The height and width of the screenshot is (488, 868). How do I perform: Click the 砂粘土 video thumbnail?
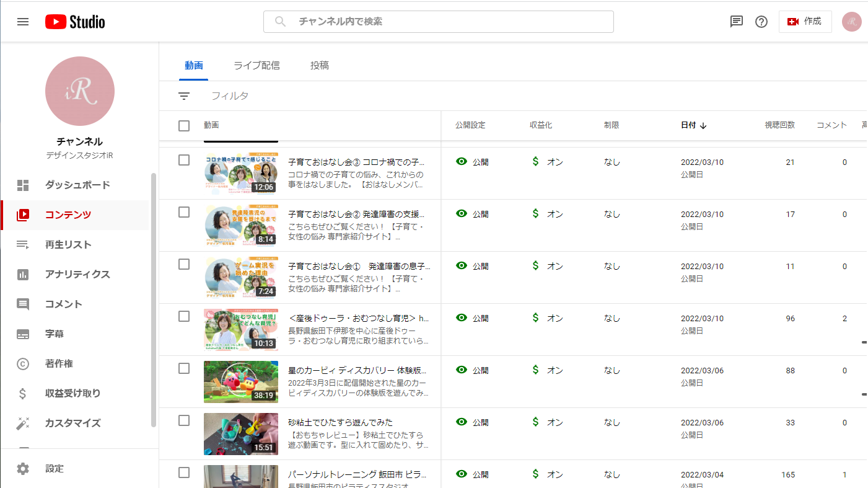240,434
